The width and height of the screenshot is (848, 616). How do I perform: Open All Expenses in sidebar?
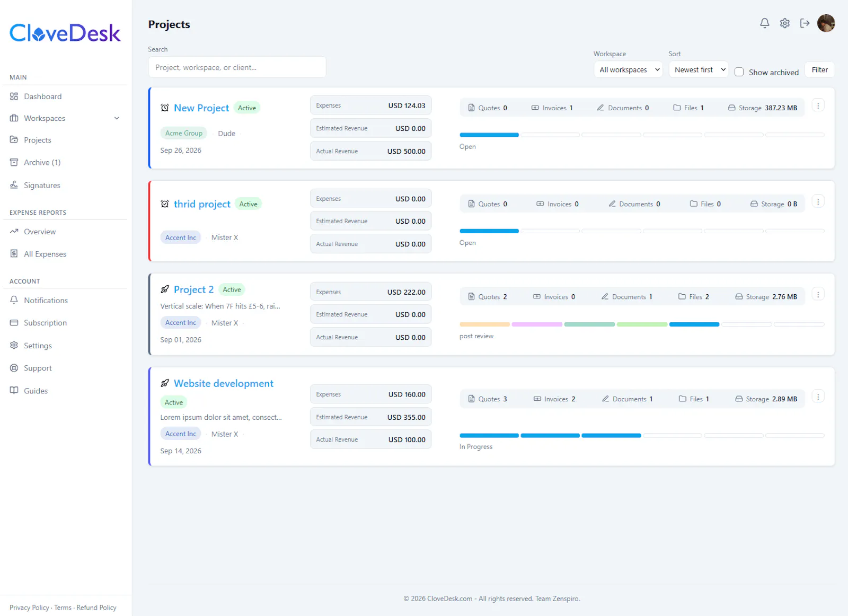(x=45, y=254)
